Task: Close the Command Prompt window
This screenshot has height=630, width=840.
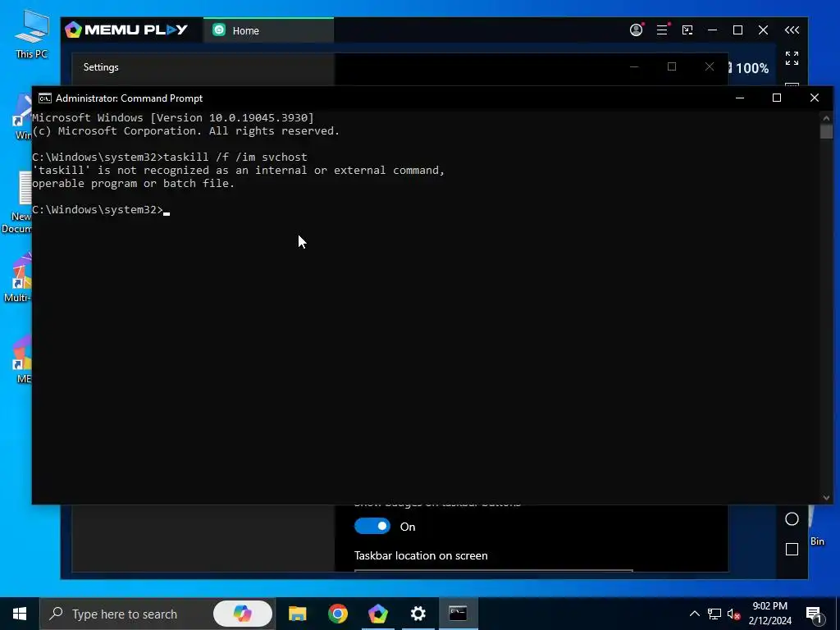Action: coord(815,98)
